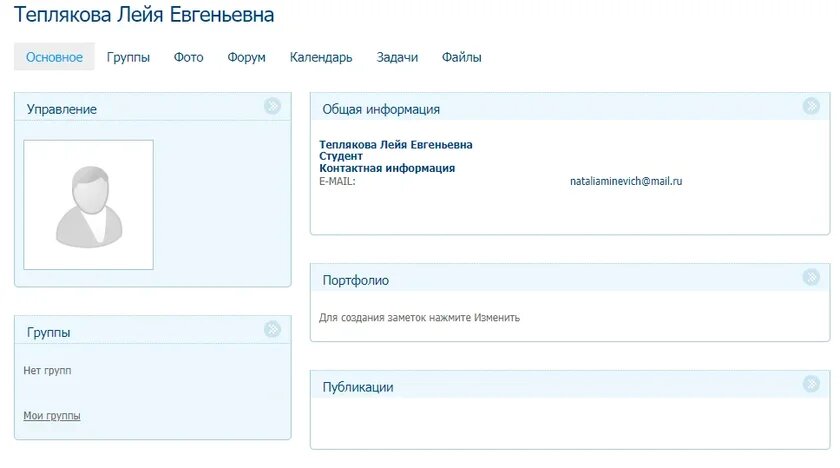
Task: Click the Публикации panel header
Action: 570,385
